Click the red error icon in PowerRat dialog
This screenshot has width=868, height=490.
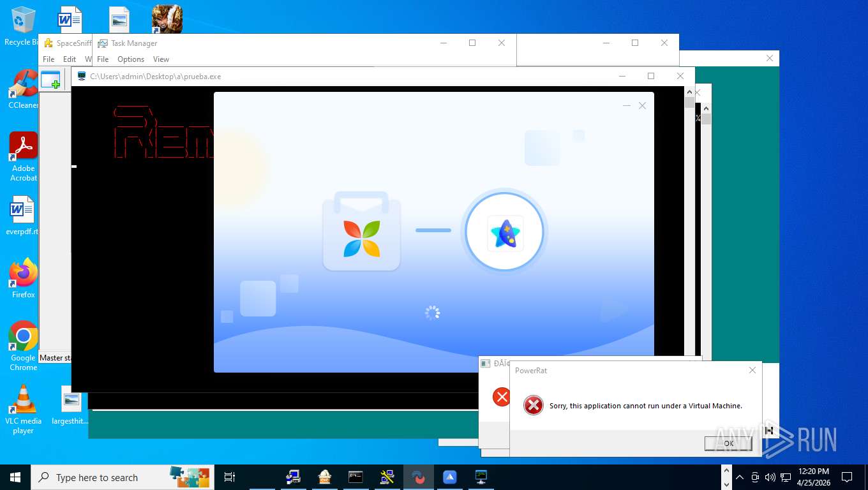pyautogui.click(x=533, y=405)
